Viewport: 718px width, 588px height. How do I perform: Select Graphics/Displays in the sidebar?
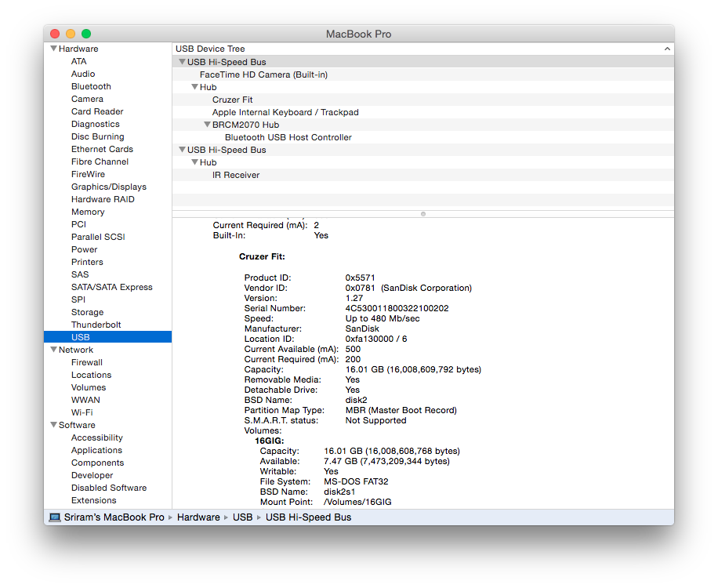pyautogui.click(x=108, y=187)
